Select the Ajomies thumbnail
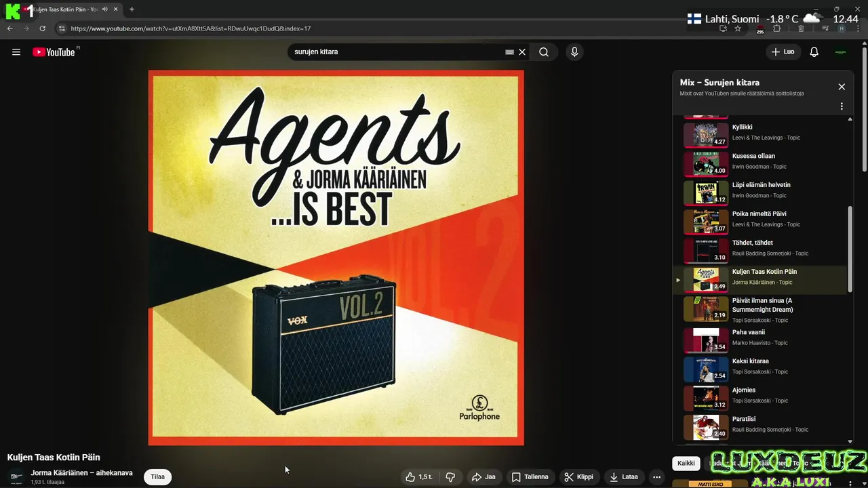 click(706, 398)
